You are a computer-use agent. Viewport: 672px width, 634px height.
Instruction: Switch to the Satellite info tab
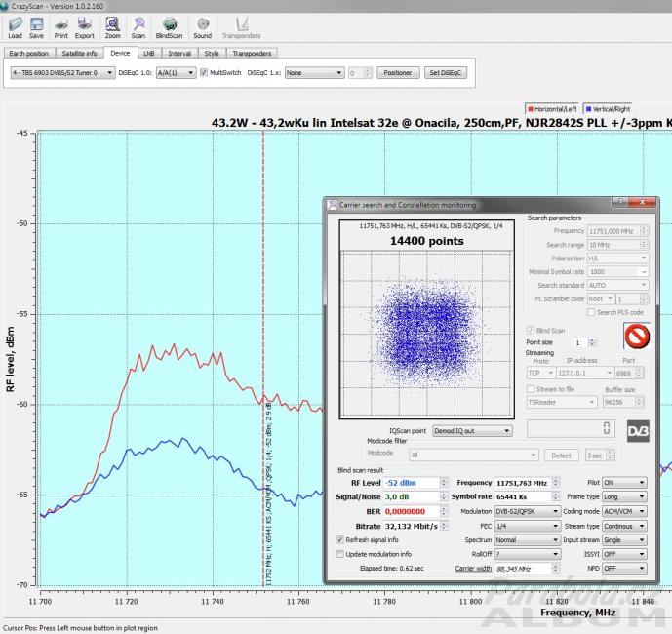coord(79,53)
